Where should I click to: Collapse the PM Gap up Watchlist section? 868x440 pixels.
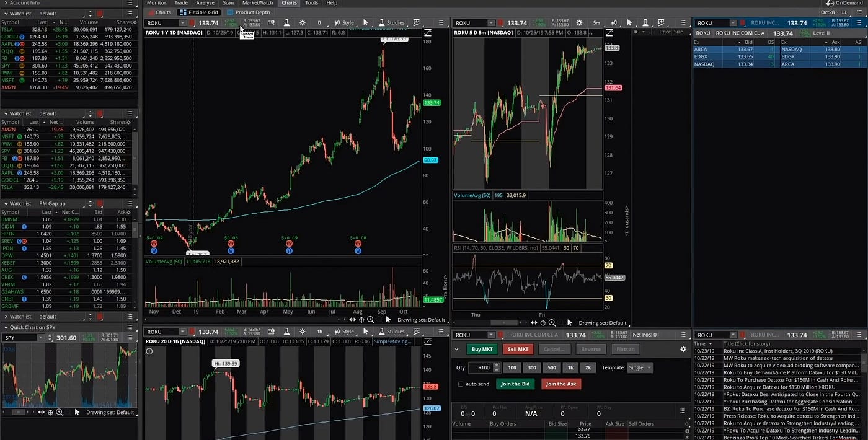6,203
